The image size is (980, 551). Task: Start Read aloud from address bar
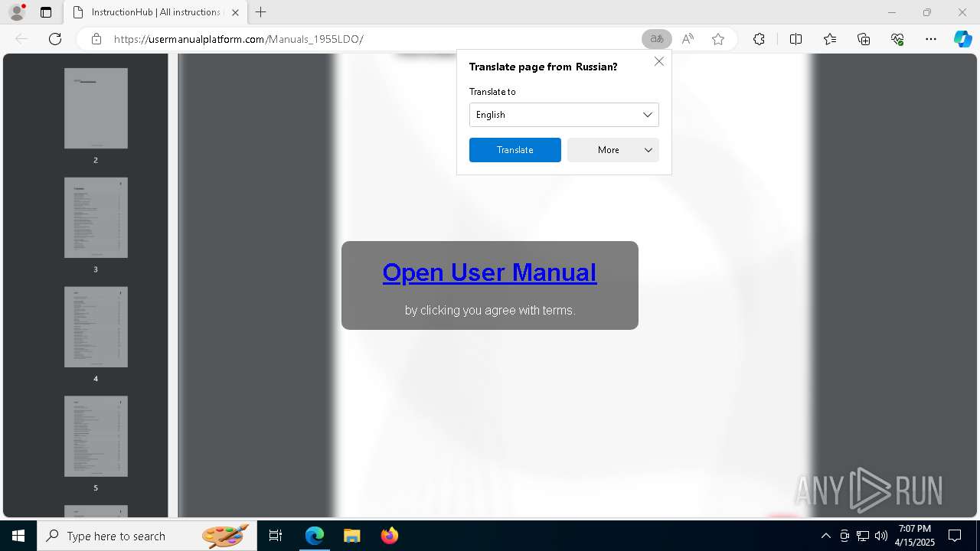(x=688, y=39)
